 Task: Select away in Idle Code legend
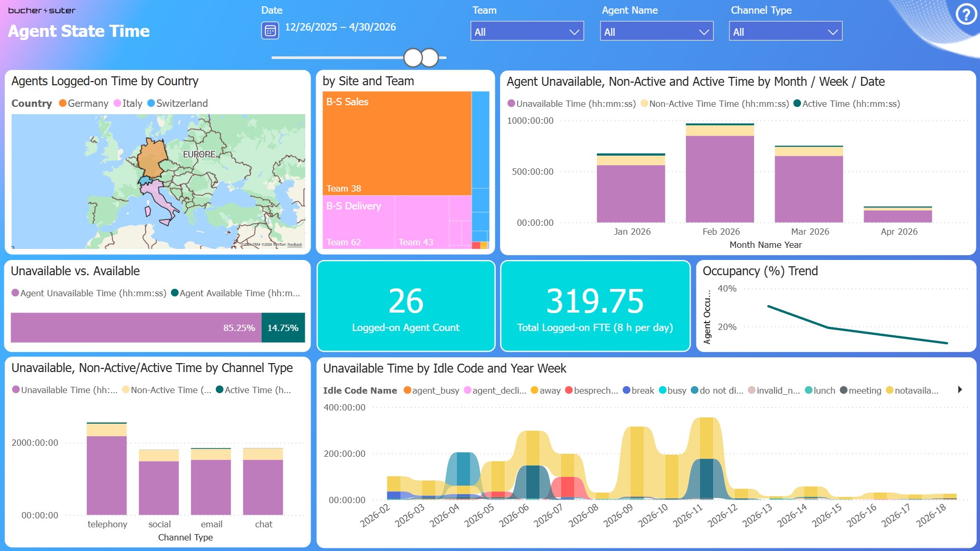click(x=546, y=390)
